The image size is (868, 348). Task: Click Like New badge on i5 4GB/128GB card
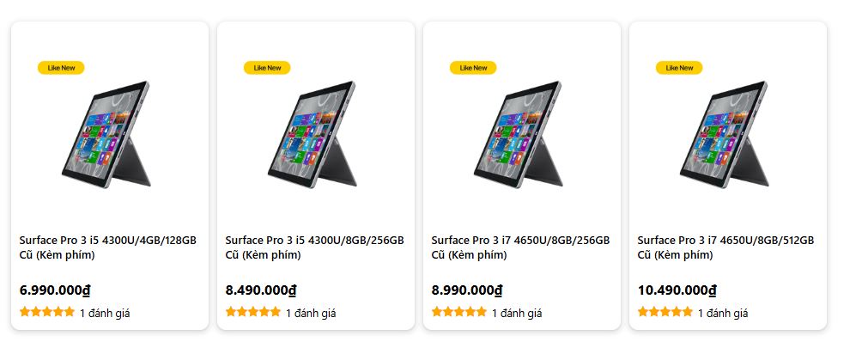[x=61, y=68]
